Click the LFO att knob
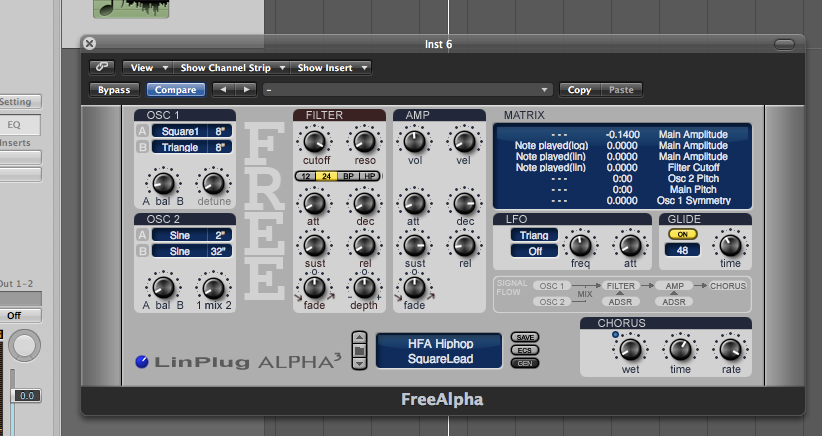This screenshot has width=822, height=436. click(x=630, y=245)
